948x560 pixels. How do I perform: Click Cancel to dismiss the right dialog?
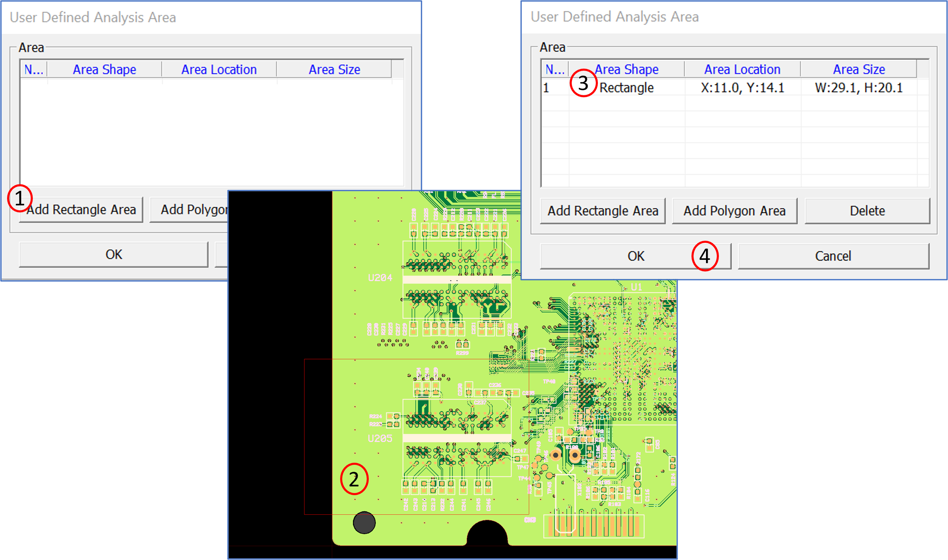pos(833,256)
